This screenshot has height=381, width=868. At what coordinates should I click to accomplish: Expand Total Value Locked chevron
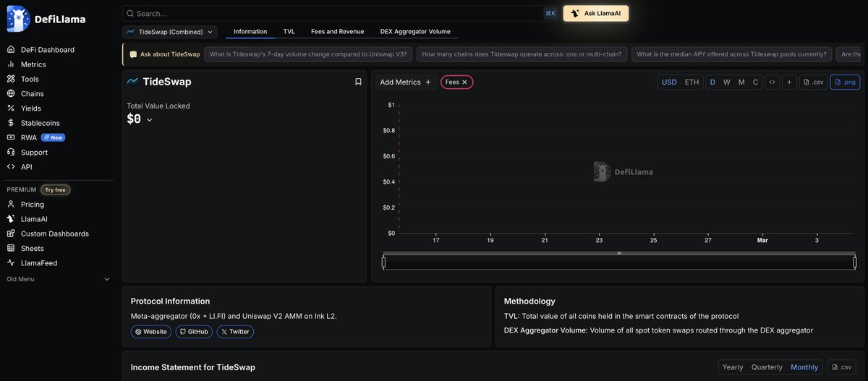tap(150, 120)
